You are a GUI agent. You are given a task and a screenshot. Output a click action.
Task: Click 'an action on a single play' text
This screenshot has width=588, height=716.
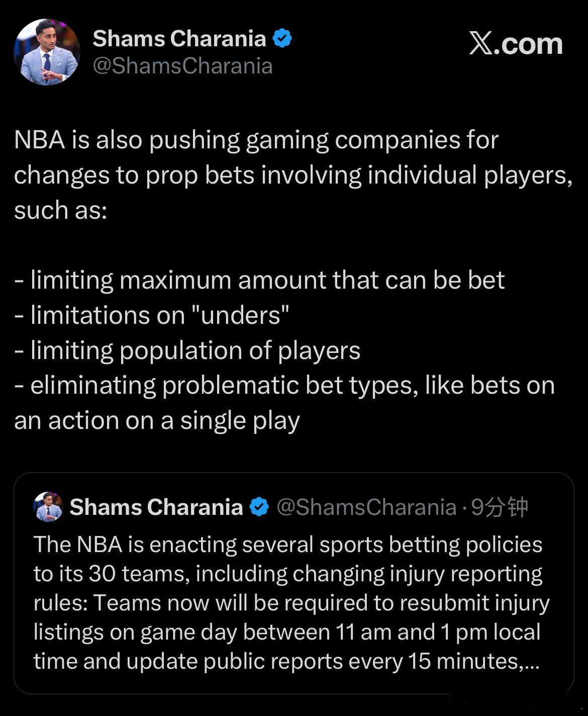(x=157, y=421)
